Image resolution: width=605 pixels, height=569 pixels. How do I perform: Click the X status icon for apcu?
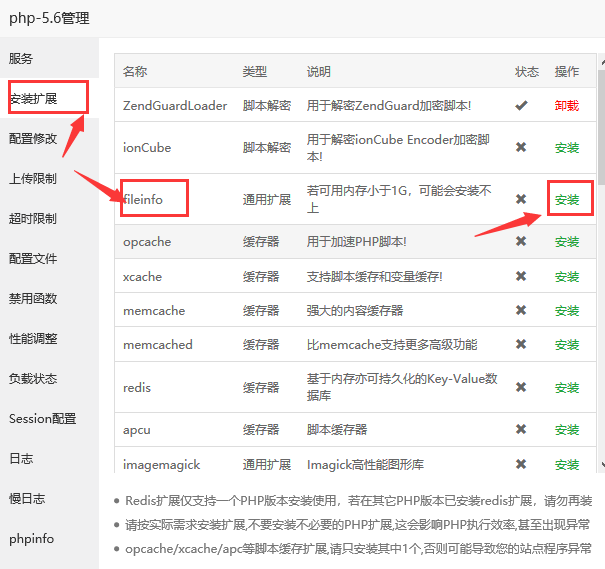coord(521,429)
